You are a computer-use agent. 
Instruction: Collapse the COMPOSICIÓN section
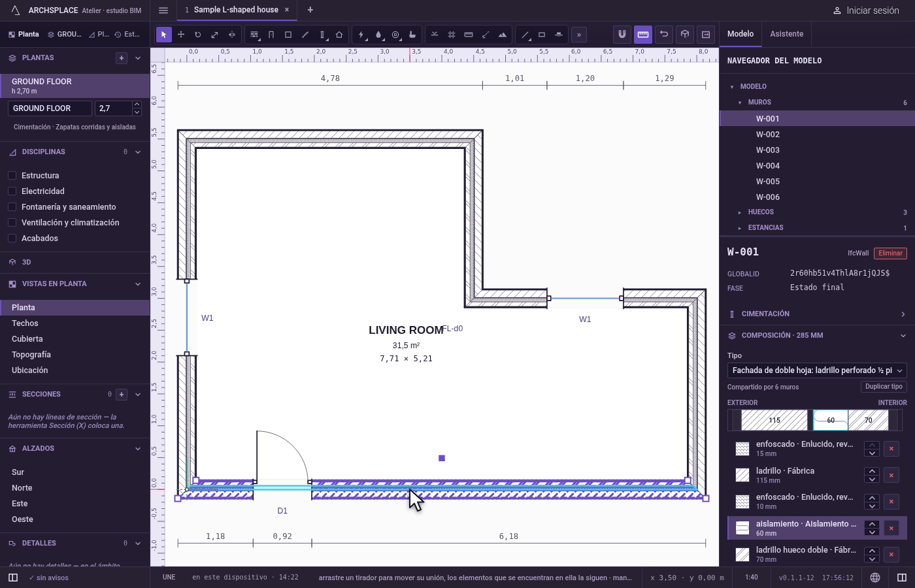817,336
